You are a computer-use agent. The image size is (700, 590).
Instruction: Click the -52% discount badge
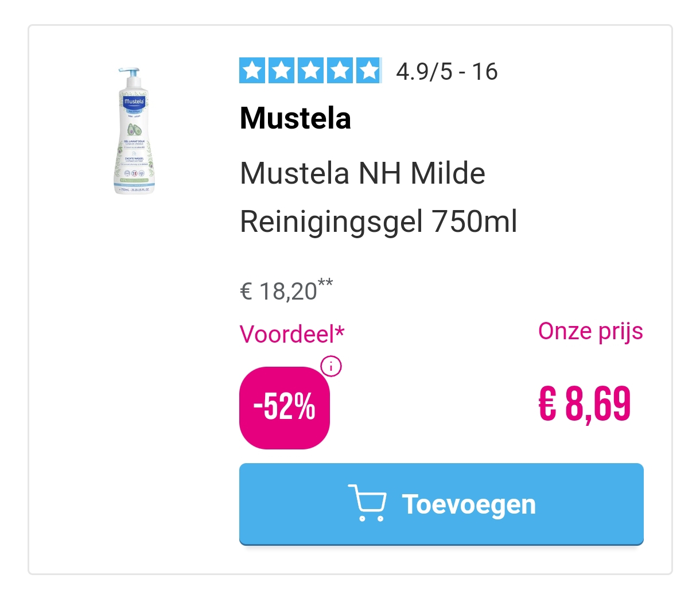tap(285, 407)
